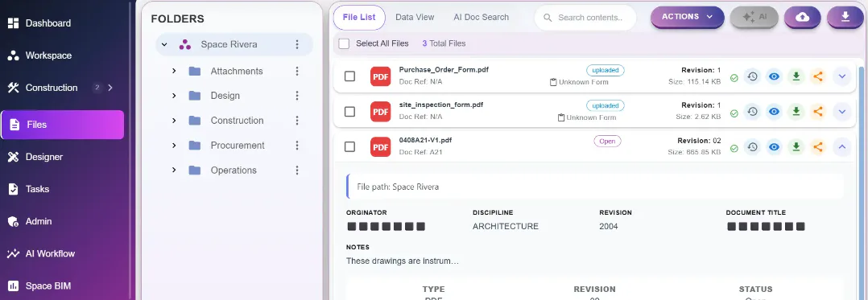Image resolution: width=868 pixels, height=300 pixels.
Task: Open Construction folder three-dot menu
Action: 297,121
